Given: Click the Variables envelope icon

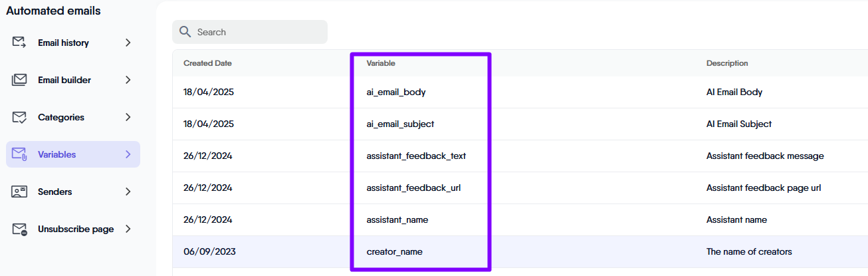Looking at the screenshot, I should click(x=19, y=154).
